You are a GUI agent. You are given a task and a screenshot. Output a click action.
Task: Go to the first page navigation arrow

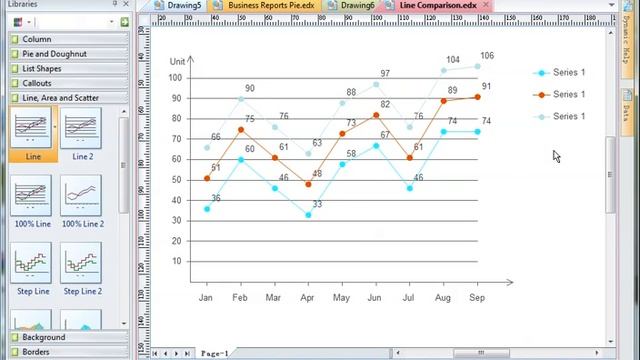tap(155, 353)
